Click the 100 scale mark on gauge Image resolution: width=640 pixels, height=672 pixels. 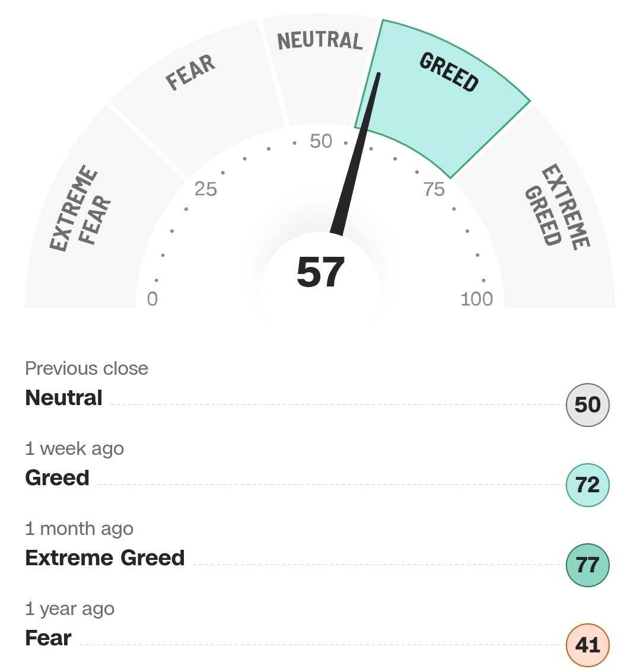[x=477, y=299]
